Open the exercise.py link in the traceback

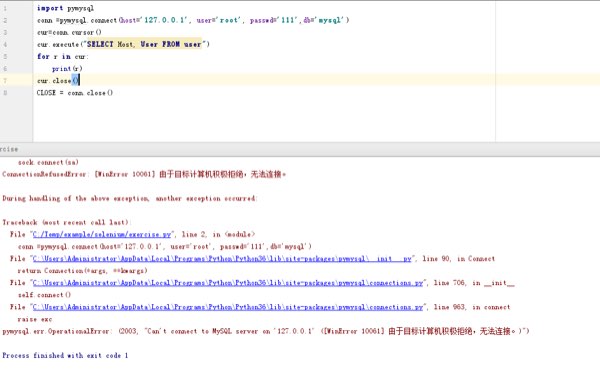(102, 234)
